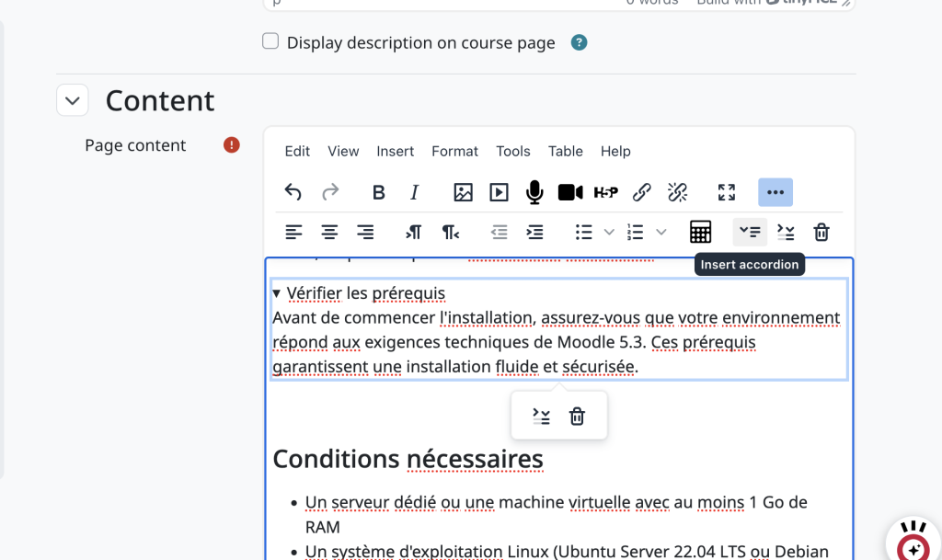Collapse the Content section chevron

pyautogui.click(x=73, y=100)
